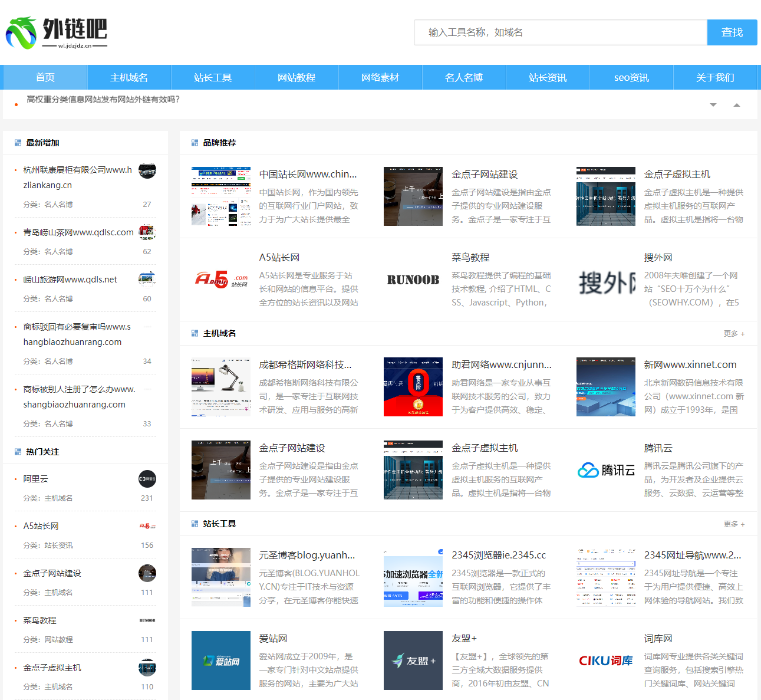The height and width of the screenshot is (700, 761).
Task: Open the 爱站网 logo tile
Action: point(221,660)
